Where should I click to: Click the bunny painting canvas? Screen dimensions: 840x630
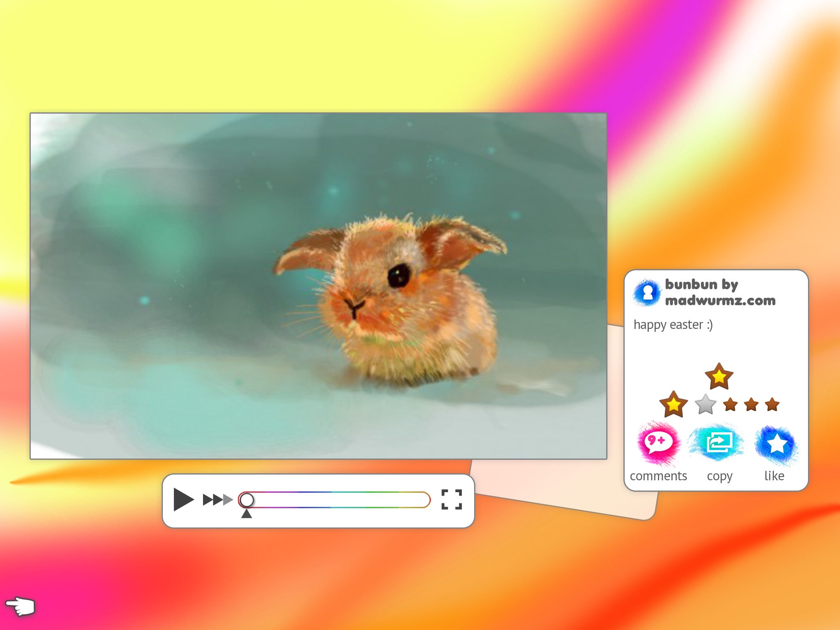318,286
